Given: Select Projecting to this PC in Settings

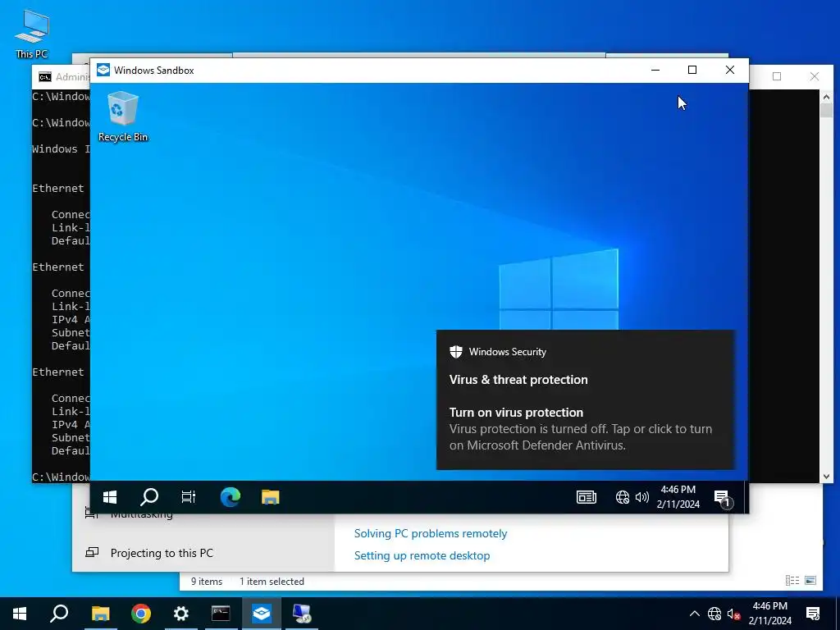Looking at the screenshot, I should coord(162,553).
